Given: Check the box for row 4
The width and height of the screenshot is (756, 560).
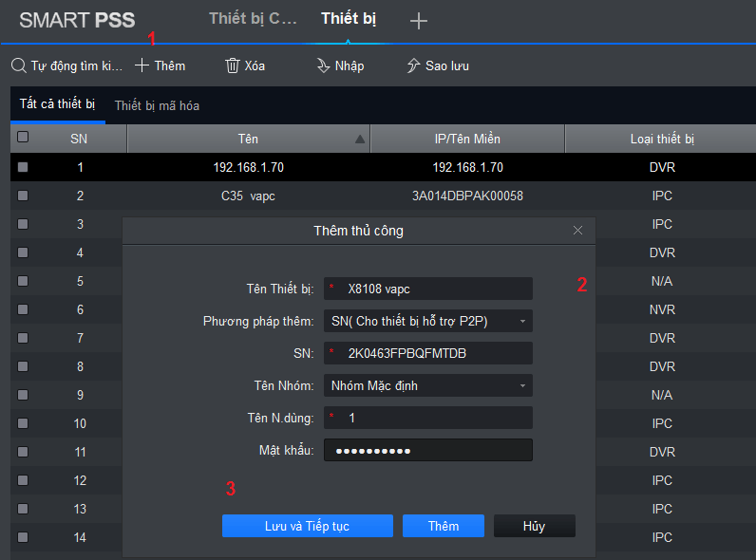Looking at the screenshot, I should (23, 252).
